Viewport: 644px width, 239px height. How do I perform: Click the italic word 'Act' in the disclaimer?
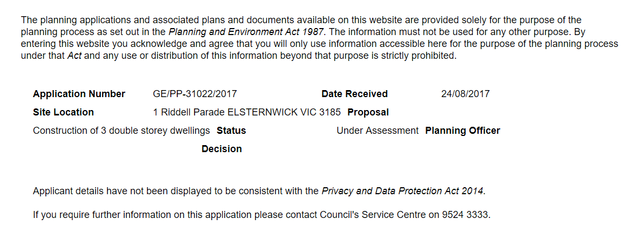click(74, 56)
